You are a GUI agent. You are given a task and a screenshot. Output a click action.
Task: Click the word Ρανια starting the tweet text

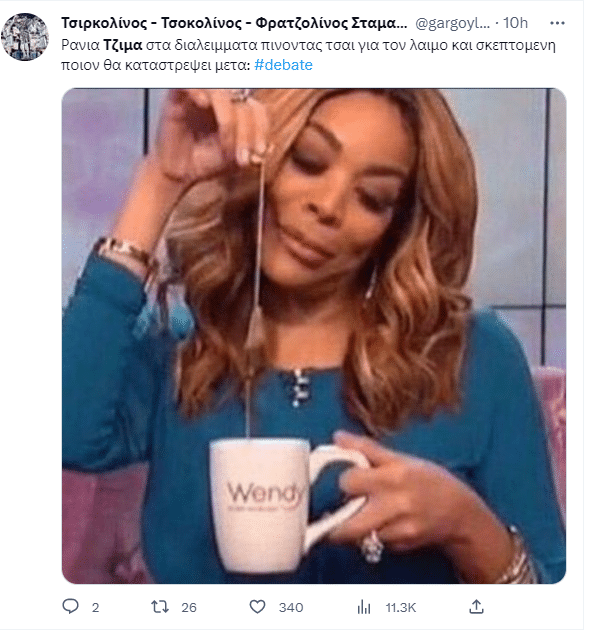tap(80, 45)
